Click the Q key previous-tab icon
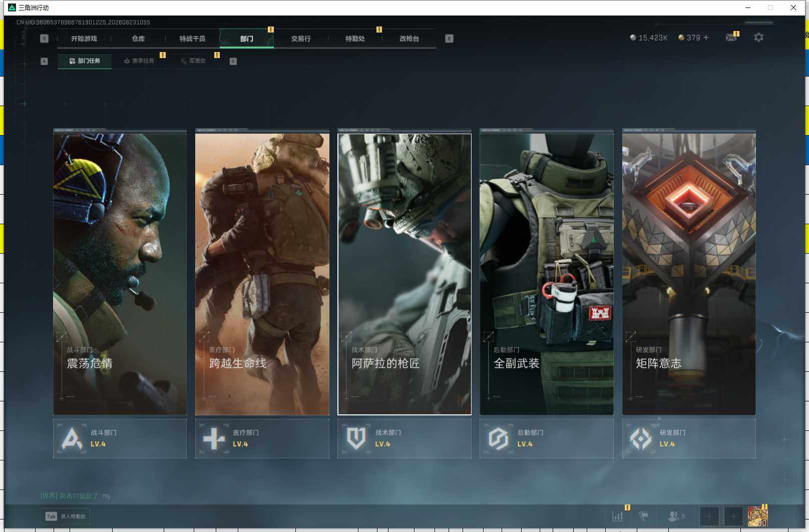This screenshot has height=532, width=809. pos(44,39)
